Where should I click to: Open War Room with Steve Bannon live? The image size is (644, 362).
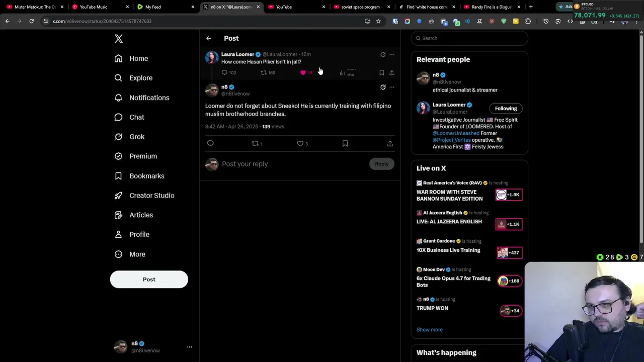tap(450, 195)
